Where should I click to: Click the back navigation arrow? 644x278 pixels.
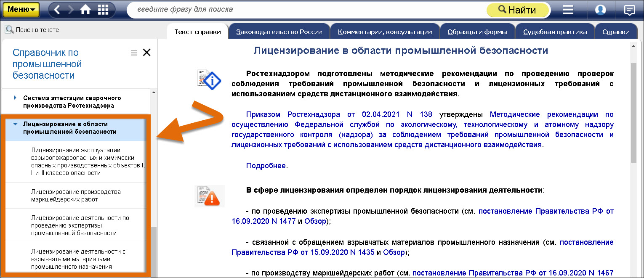pyautogui.click(x=58, y=10)
